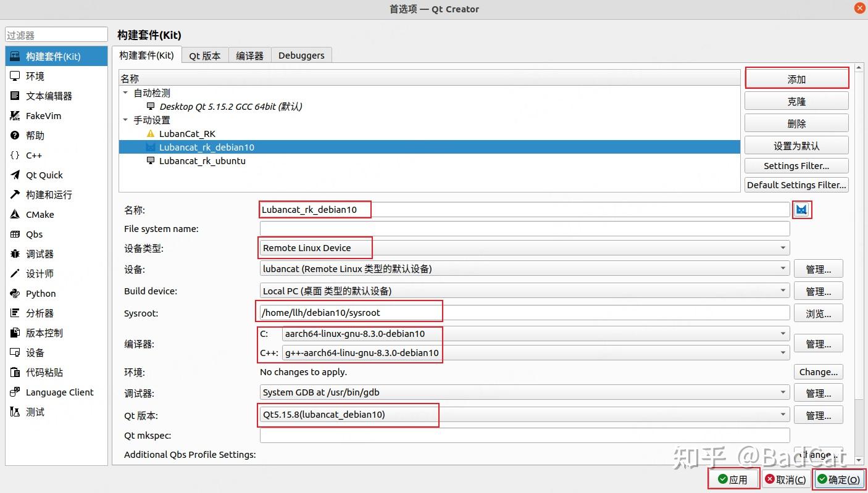Click the kit icon button beside name field
Viewport: 868px width, 493px height.
801,210
